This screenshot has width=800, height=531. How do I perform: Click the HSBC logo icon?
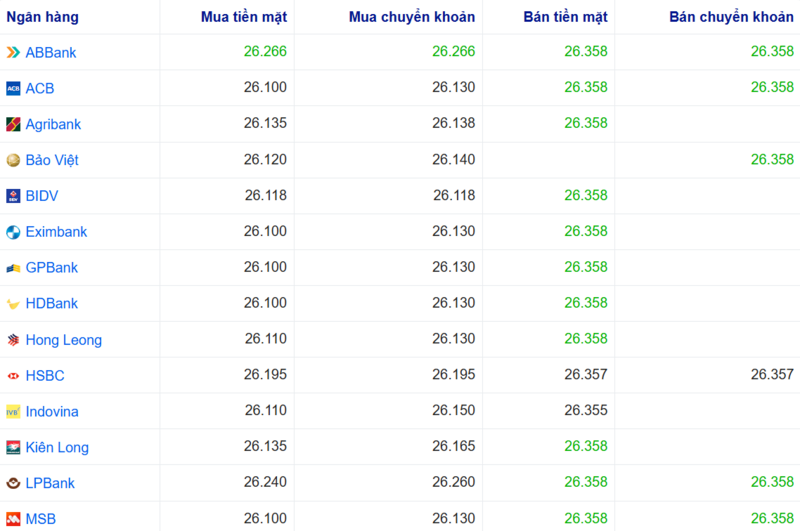[x=13, y=376]
